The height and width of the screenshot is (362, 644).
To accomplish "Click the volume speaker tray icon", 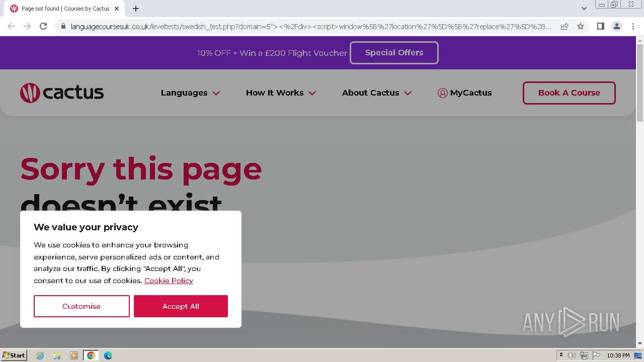I will tap(572, 355).
